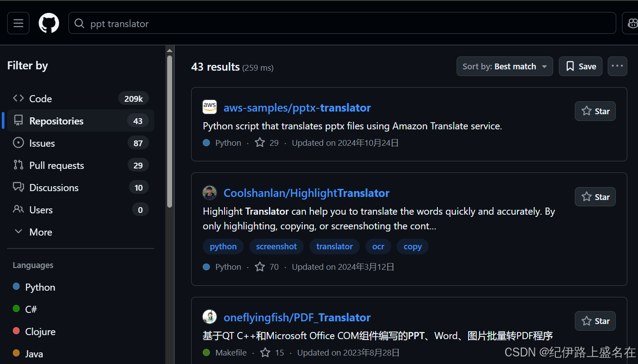The image size is (638, 364).
Task: Select the Issues filter tab
Action: (80, 143)
